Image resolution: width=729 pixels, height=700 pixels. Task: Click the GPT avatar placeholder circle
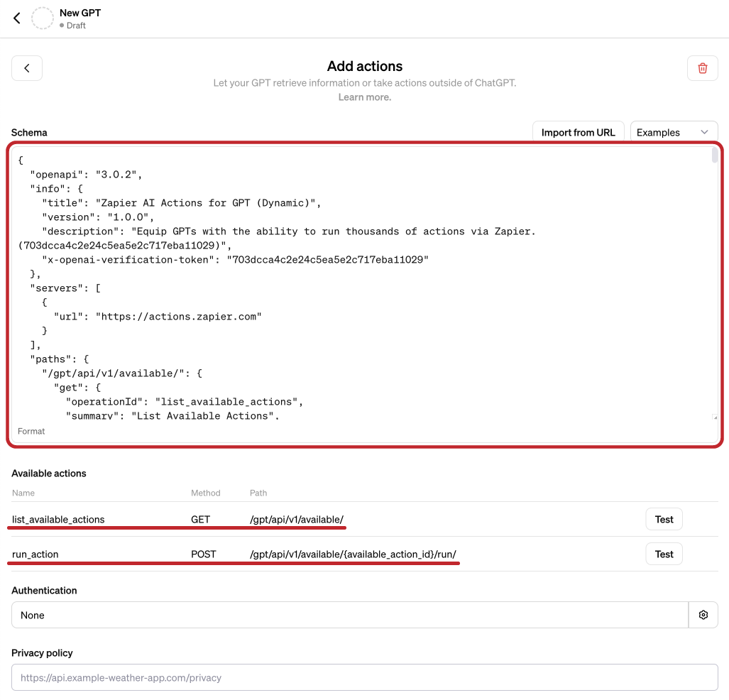43,18
